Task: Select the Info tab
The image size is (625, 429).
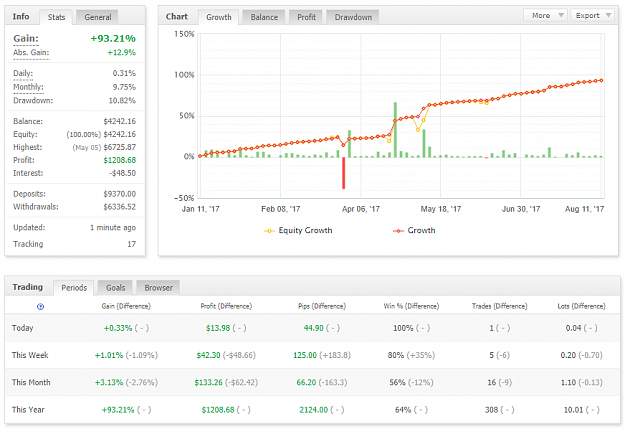Action: click(21, 16)
